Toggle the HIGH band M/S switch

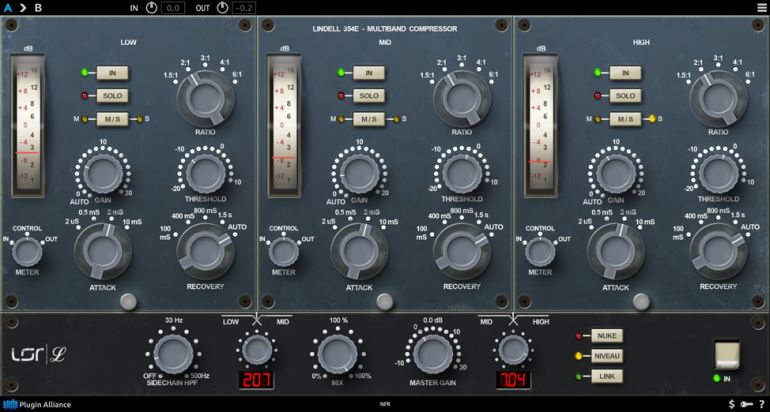[625, 119]
